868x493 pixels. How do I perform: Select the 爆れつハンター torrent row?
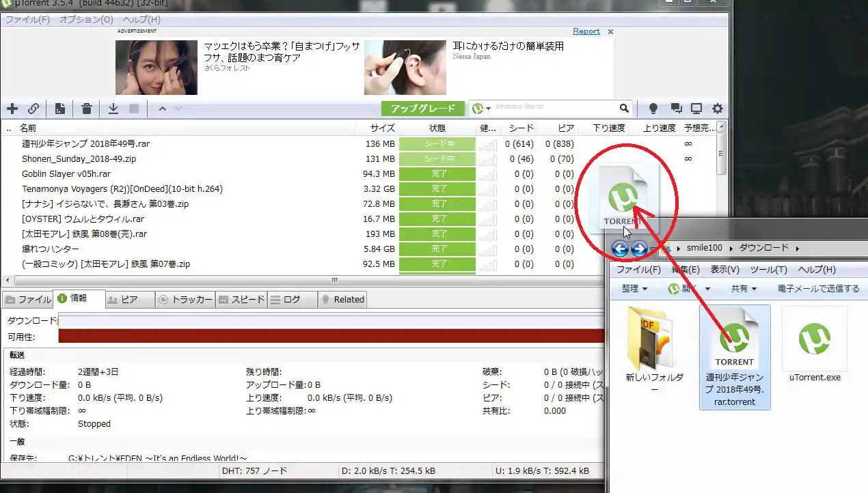pyautogui.click(x=50, y=249)
